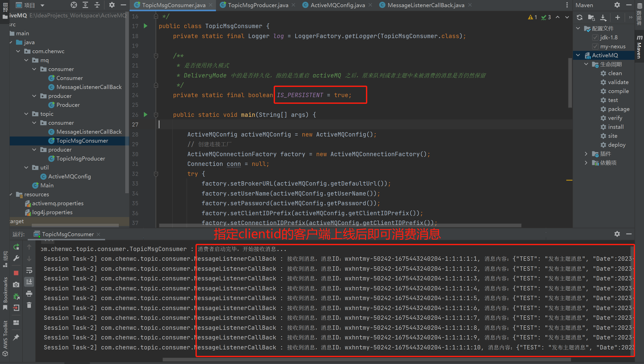
Task: Collapse the com.chenwc package
Action: (x=18, y=51)
